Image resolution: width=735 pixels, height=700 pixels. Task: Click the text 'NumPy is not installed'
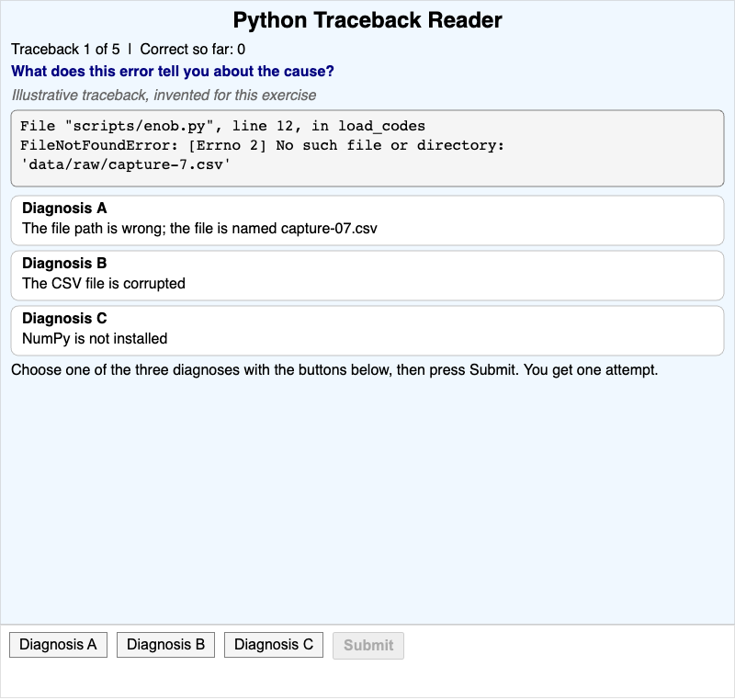click(95, 338)
